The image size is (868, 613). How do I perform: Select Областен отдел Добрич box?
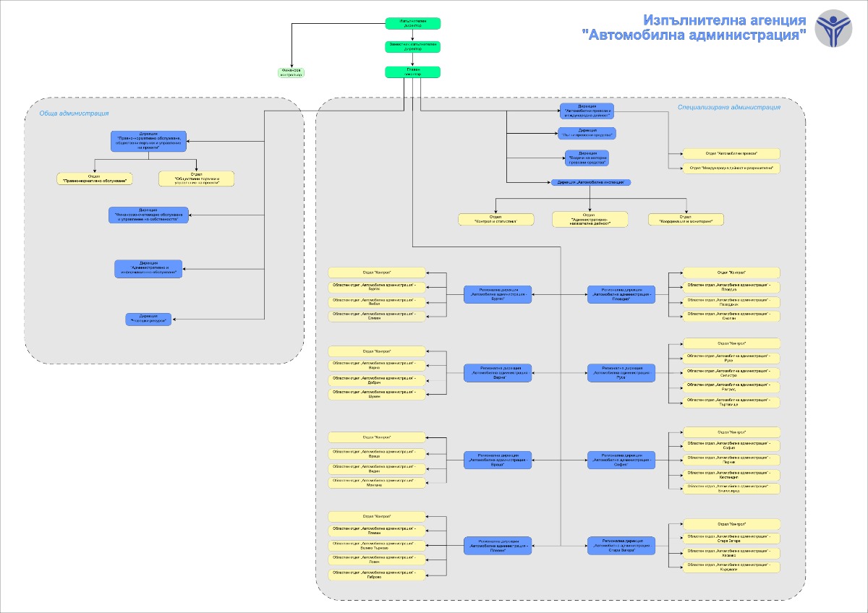tap(377, 380)
